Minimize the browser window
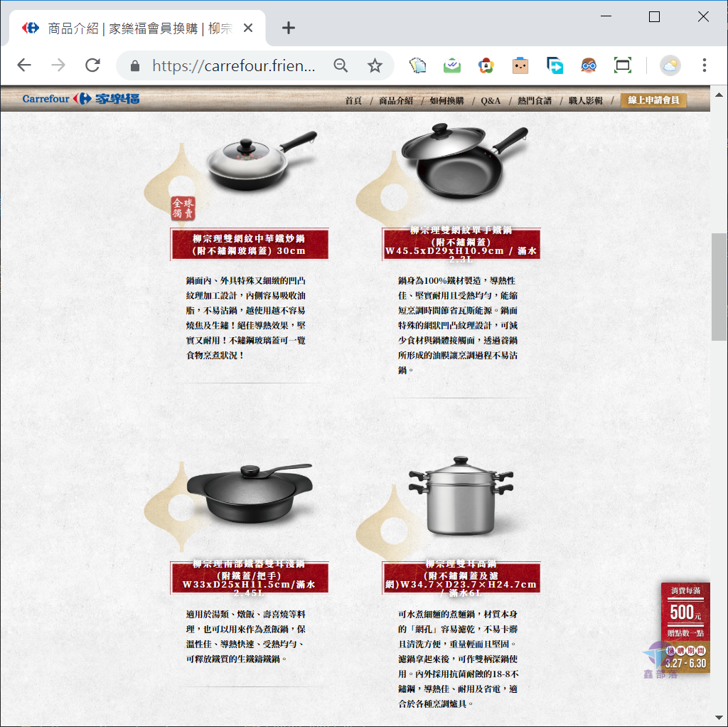The width and height of the screenshot is (728, 727). (606, 17)
